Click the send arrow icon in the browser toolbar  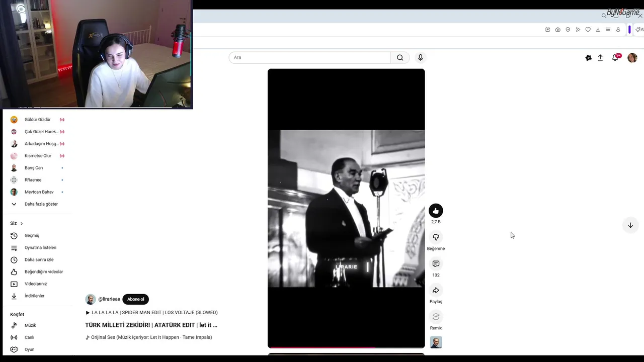coord(578,30)
